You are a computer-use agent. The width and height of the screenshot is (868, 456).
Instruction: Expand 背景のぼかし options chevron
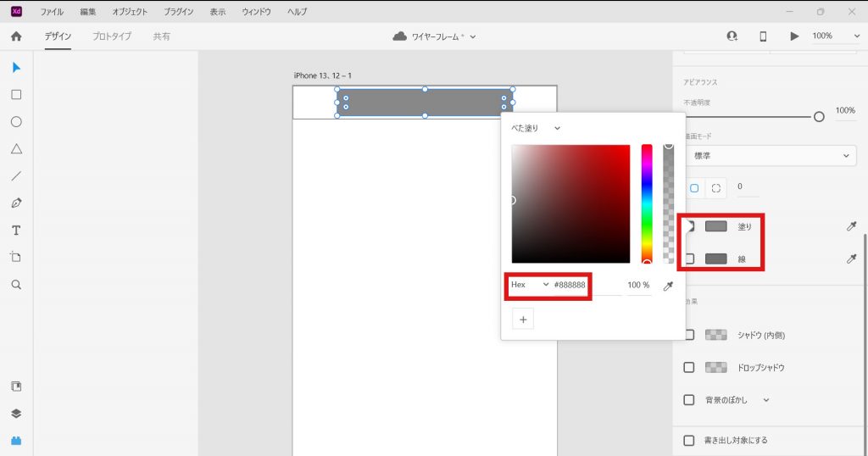coord(766,399)
